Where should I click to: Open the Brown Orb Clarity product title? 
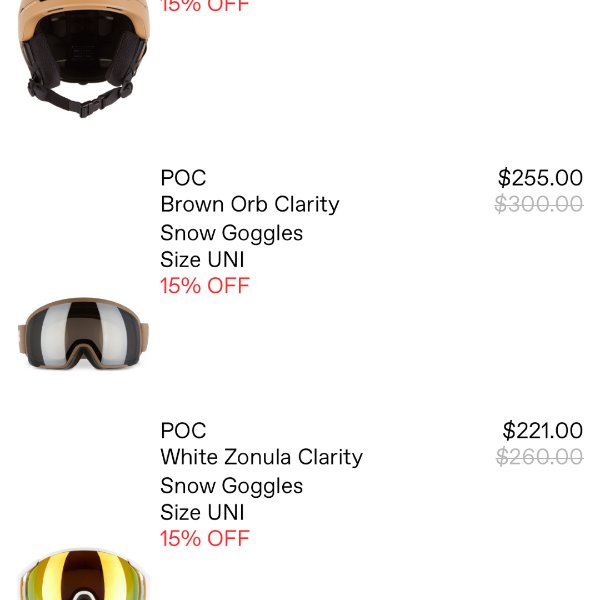pyautogui.click(x=250, y=205)
